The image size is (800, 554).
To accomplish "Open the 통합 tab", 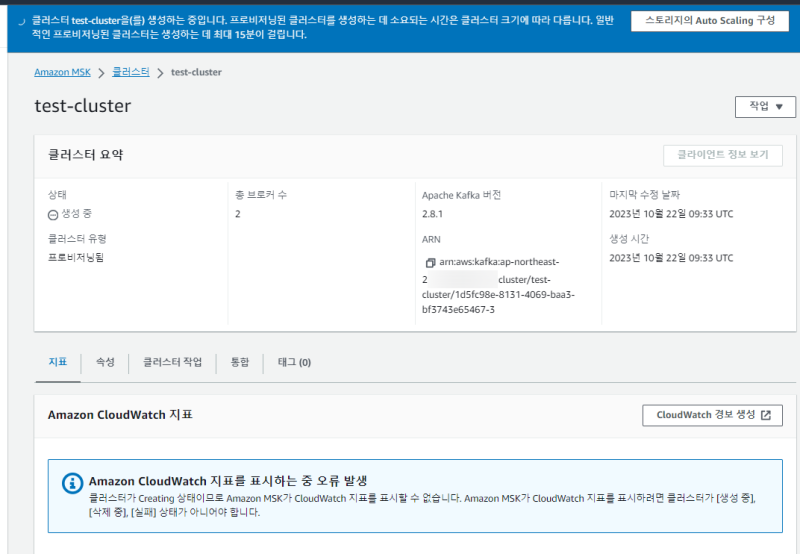I will (x=240, y=362).
